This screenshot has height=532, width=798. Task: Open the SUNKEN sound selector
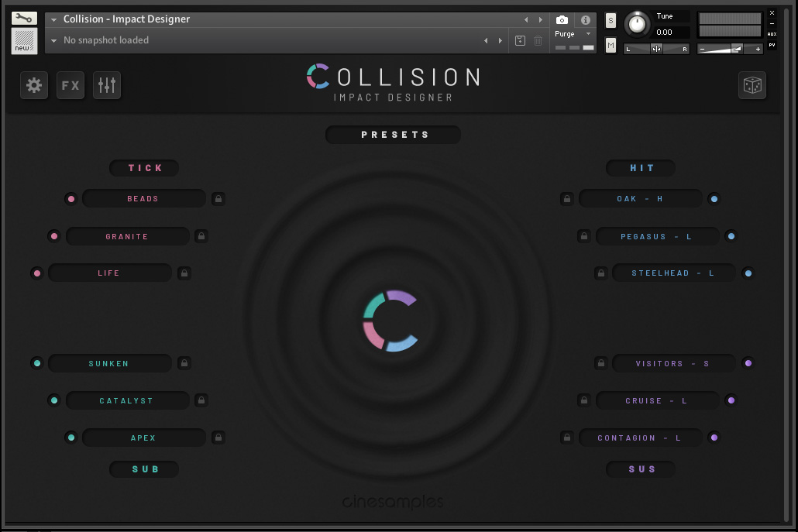(109, 363)
